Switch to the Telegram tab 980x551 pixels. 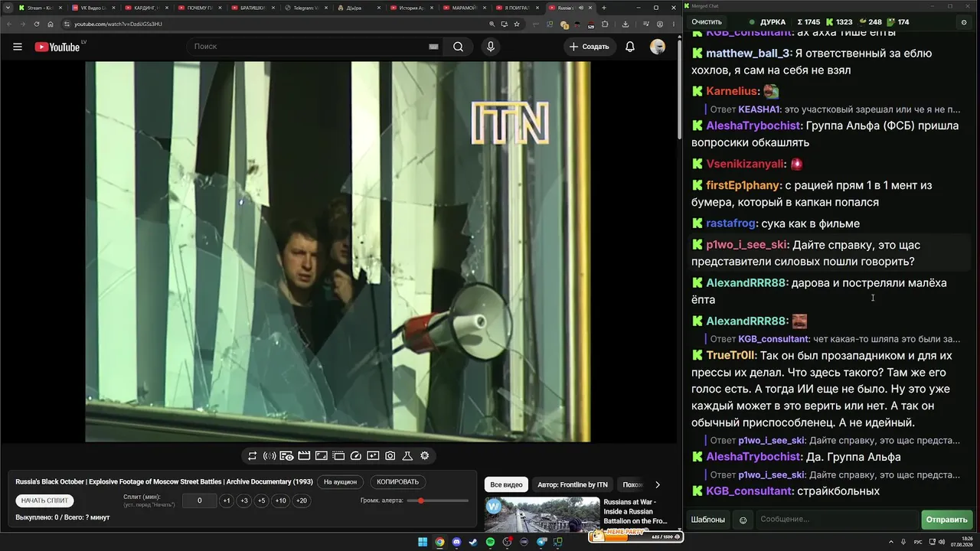305,8
